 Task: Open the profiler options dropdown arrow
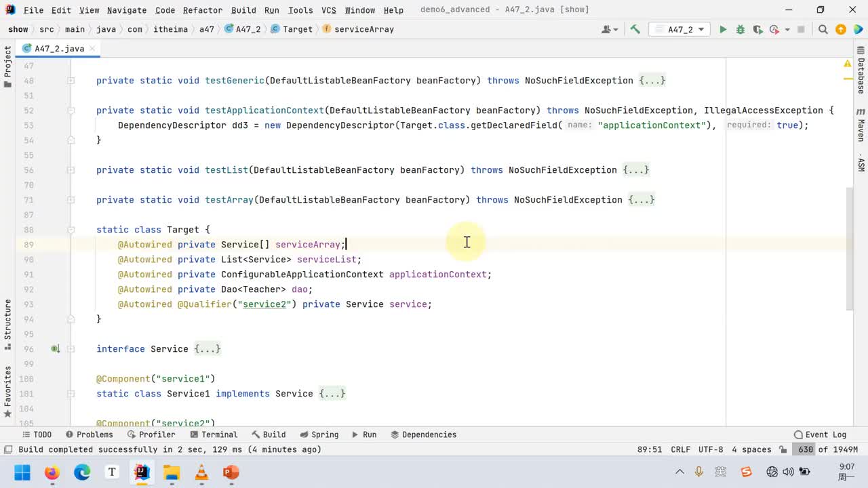point(787,29)
